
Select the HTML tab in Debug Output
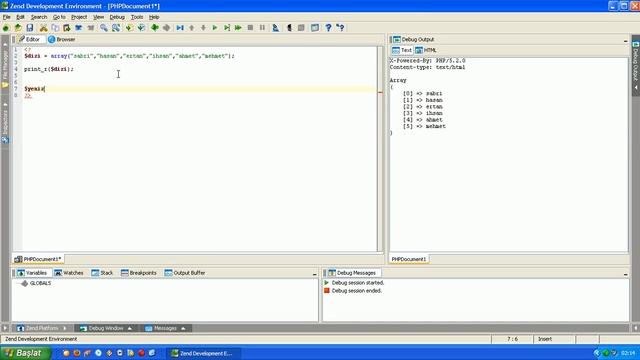tap(426, 50)
